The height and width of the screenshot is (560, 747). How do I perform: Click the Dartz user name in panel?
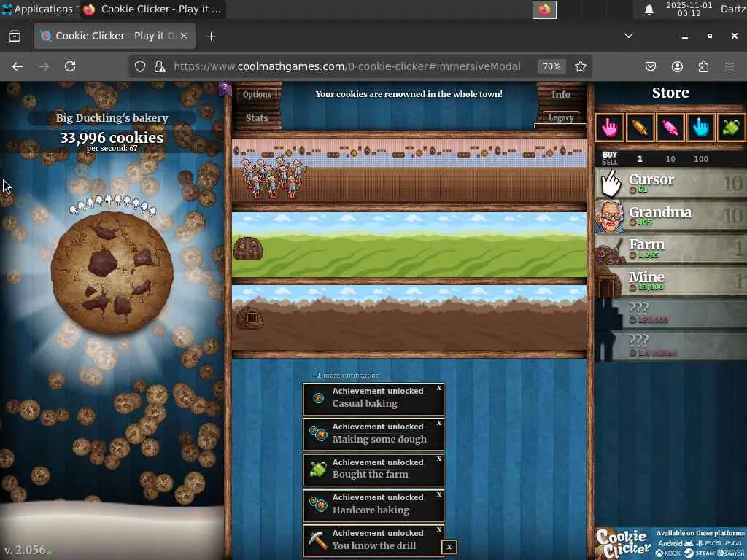[x=732, y=9]
